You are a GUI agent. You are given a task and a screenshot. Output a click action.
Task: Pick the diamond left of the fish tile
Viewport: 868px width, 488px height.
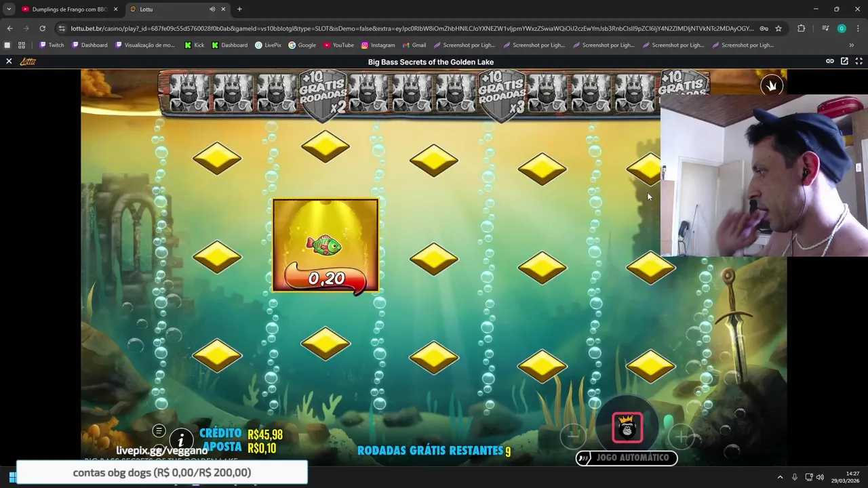[x=217, y=257]
